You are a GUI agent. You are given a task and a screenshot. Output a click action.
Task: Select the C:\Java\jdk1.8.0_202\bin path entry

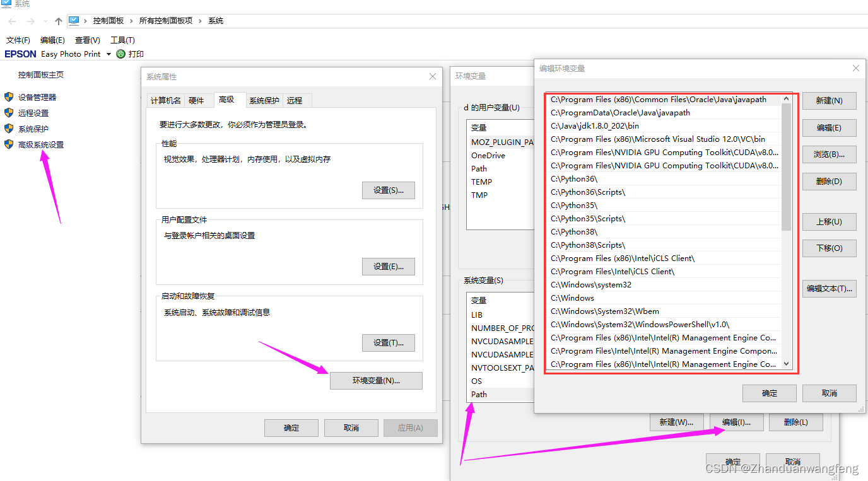(x=664, y=126)
